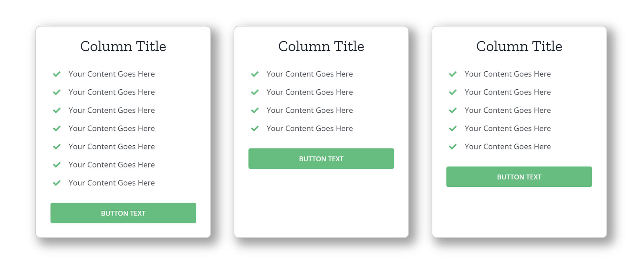Click the third checkmark icon in middle column
The width and height of the screenshot is (644, 267).
coord(255,110)
